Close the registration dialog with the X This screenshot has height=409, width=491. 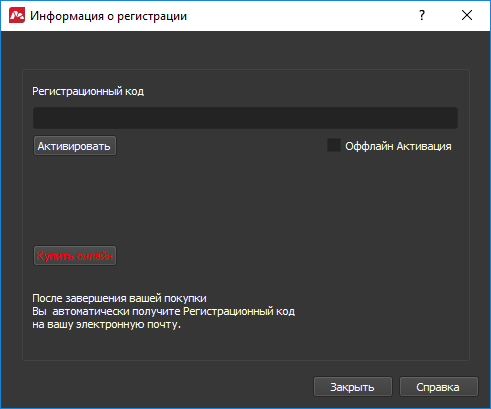point(467,15)
